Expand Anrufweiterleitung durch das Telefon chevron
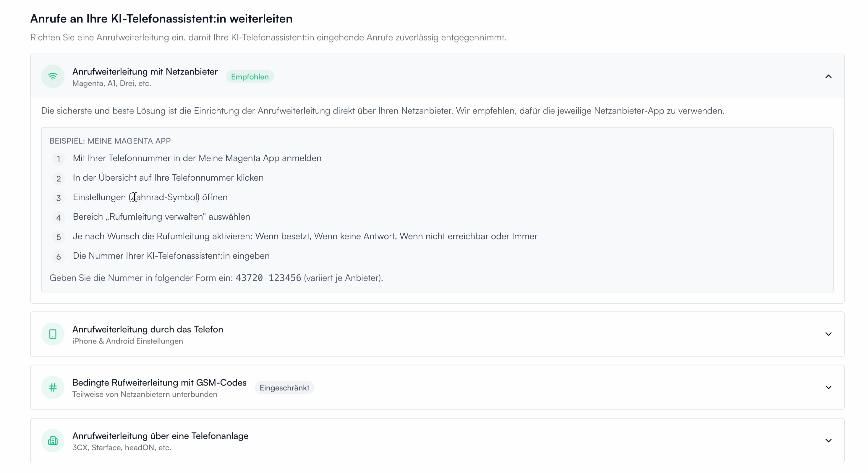Viewport: 868px width, 473px height. (828, 334)
